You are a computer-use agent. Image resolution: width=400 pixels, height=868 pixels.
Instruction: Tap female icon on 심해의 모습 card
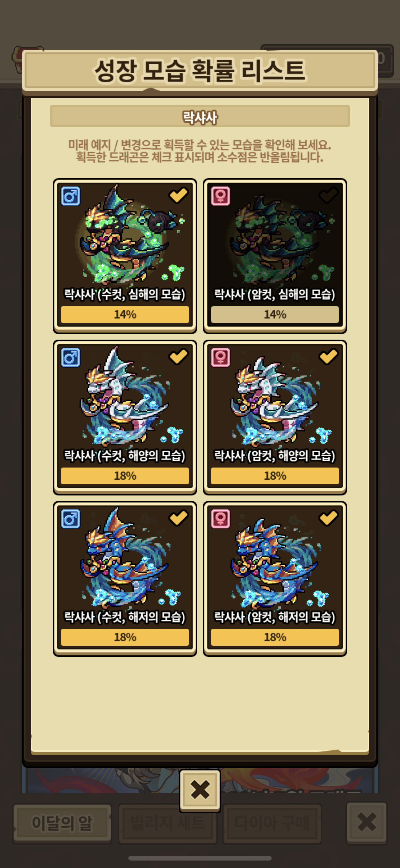(x=220, y=196)
